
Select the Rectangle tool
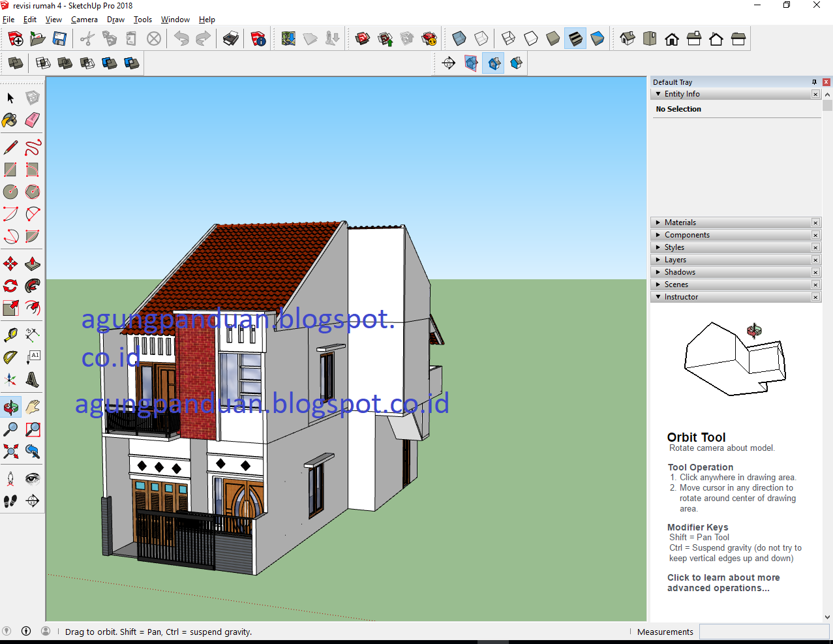pyautogui.click(x=10, y=169)
